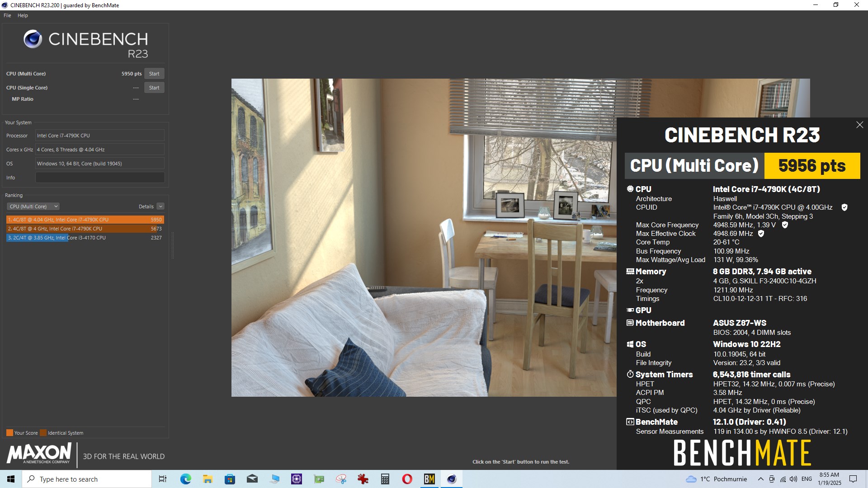Click the CPUID verified shield icon
Image resolution: width=868 pixels, height=488 pixels.
844,207
